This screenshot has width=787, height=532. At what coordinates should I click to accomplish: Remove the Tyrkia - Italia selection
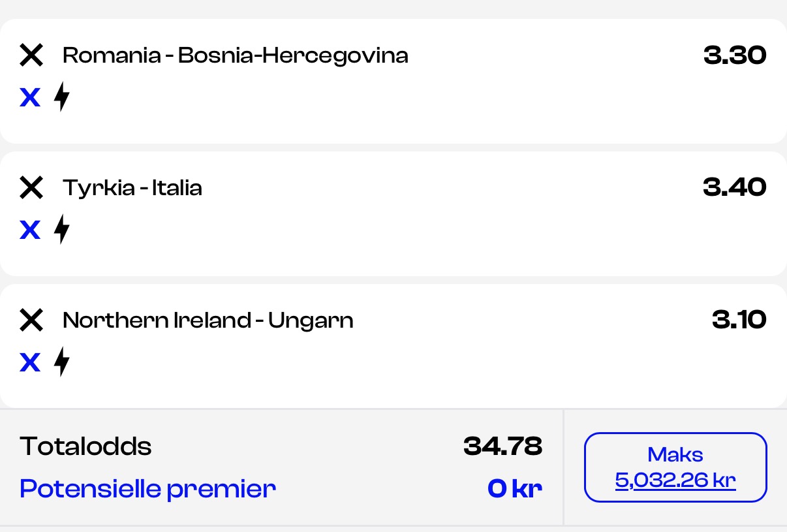point(31,188)
